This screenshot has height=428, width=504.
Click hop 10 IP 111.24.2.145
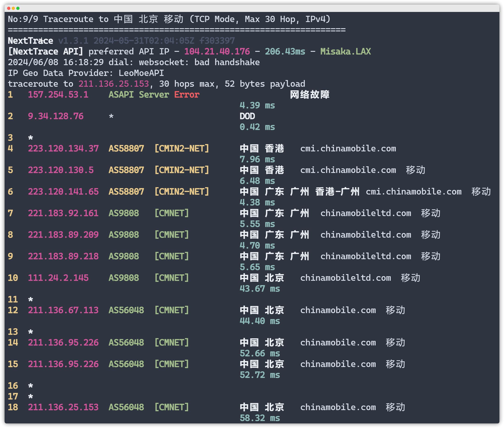pyautogui.click(x=58, y=278)
